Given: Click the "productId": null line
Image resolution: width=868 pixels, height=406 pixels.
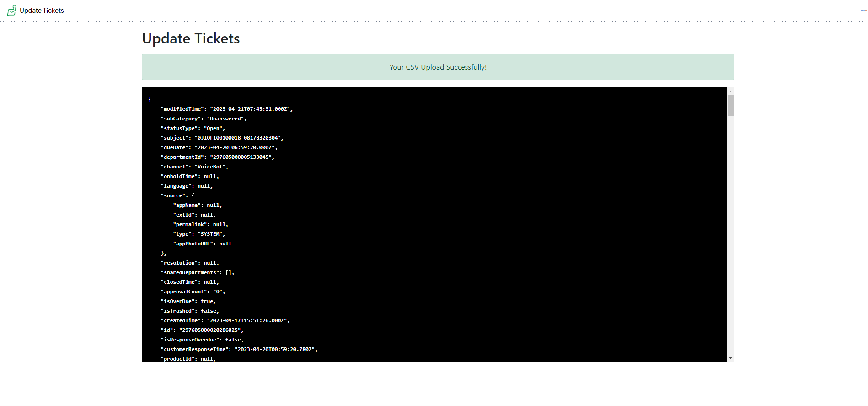Looking at the screenshot, I should point(188,359).
